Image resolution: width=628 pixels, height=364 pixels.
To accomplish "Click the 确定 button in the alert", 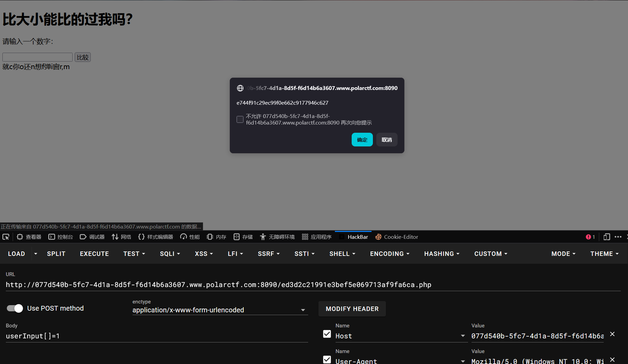I will click(362, 140).
